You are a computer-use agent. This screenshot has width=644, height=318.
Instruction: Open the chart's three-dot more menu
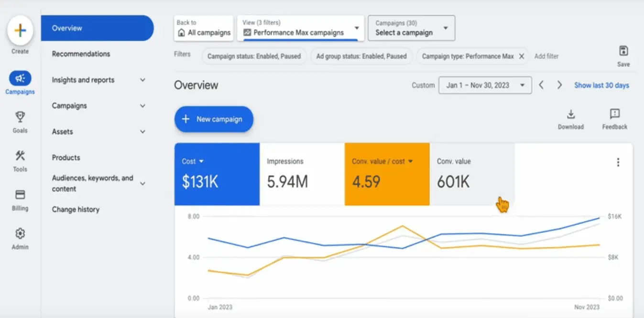pos(618,162)
